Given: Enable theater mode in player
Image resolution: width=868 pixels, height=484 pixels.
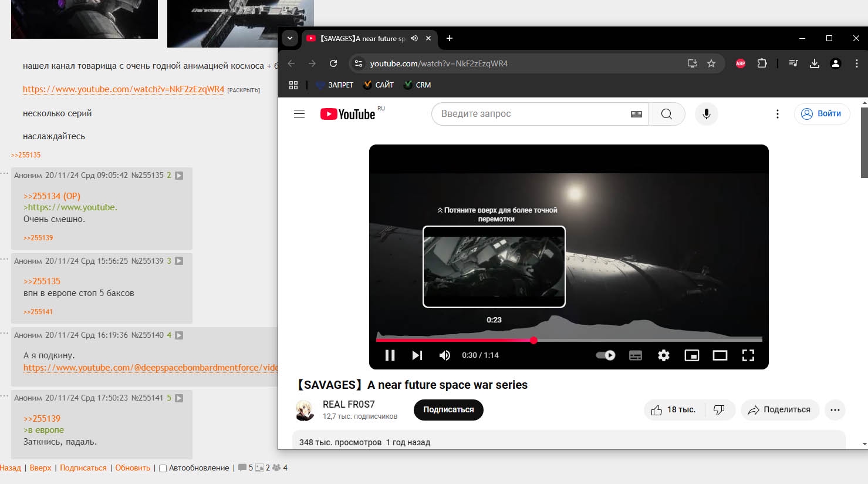Looking at the screenshot, I should click(x=720, y=355).
